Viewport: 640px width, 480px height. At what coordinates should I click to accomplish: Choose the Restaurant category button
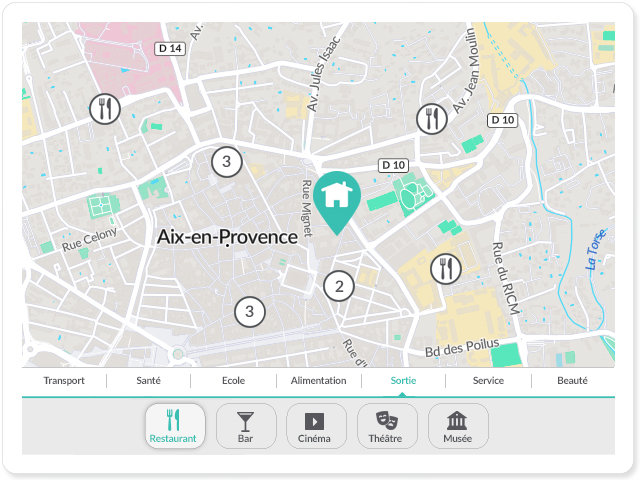(x=175, y=426)
